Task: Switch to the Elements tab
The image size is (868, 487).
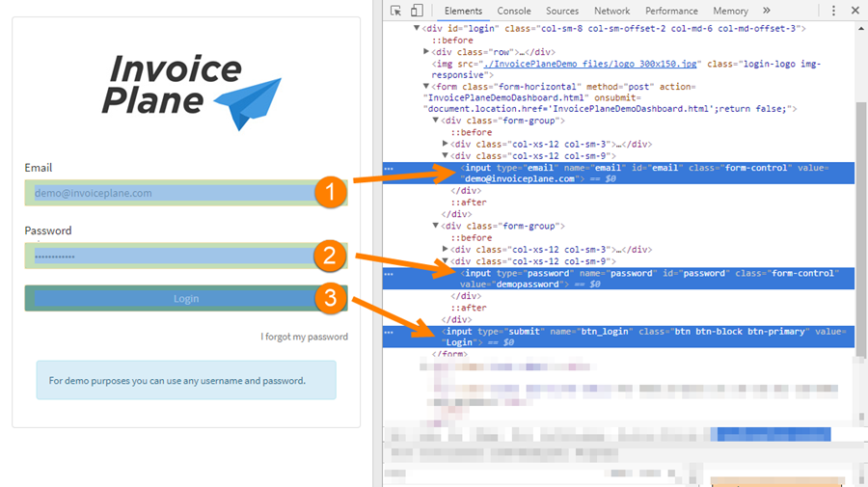Action: (x=463, y=11)
